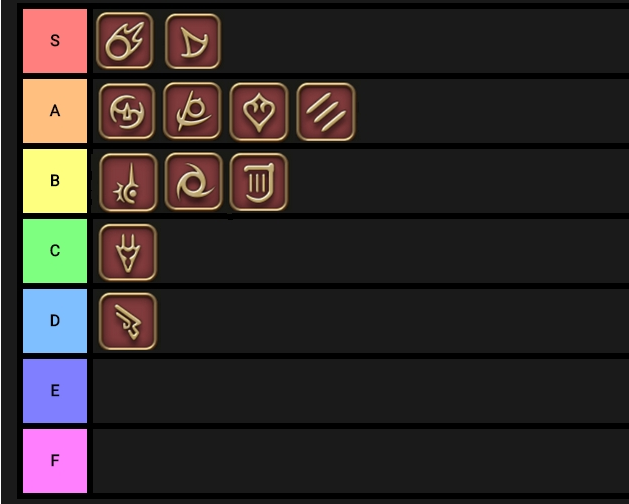Click the empty E tier row
Image resolution: width=629 pixels, height=504 pixels.
point(360,391)
